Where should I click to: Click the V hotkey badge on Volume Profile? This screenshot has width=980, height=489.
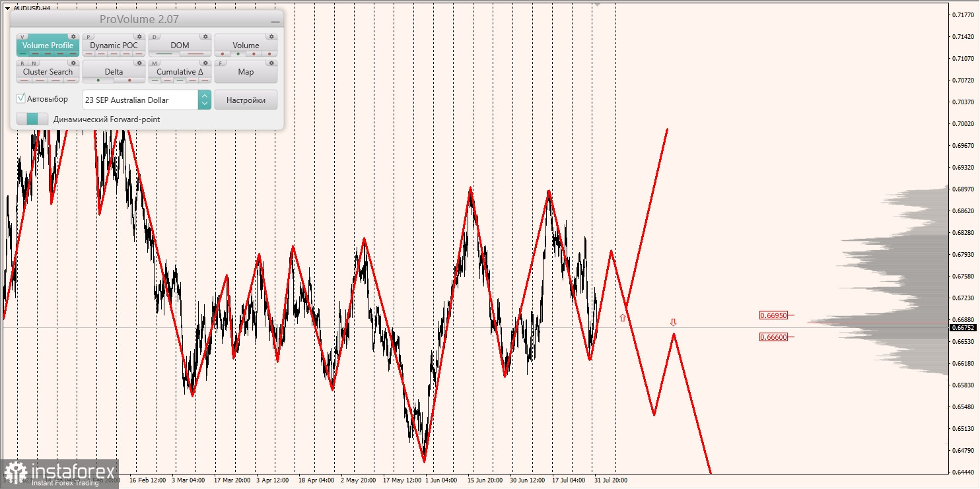[22, 37]
